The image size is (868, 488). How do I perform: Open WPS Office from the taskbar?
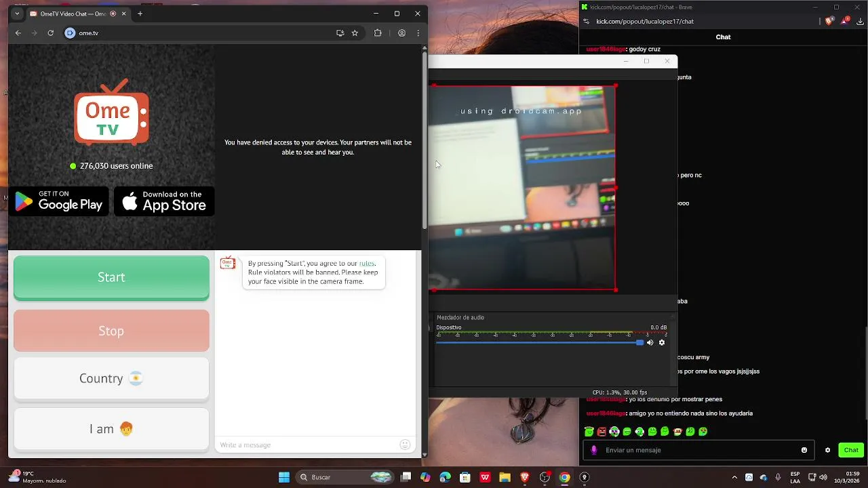tap(485, 477)
